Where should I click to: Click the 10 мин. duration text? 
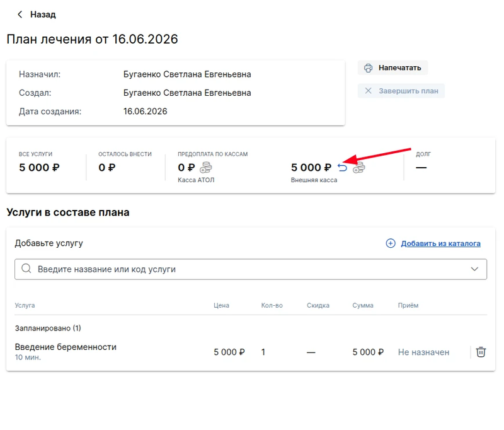click(x=28, y=357)
